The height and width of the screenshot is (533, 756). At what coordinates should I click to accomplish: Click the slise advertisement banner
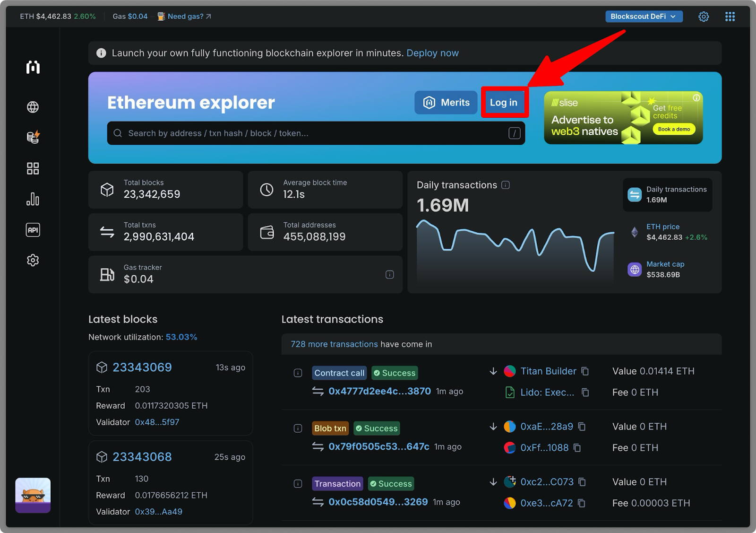[623, 118]
